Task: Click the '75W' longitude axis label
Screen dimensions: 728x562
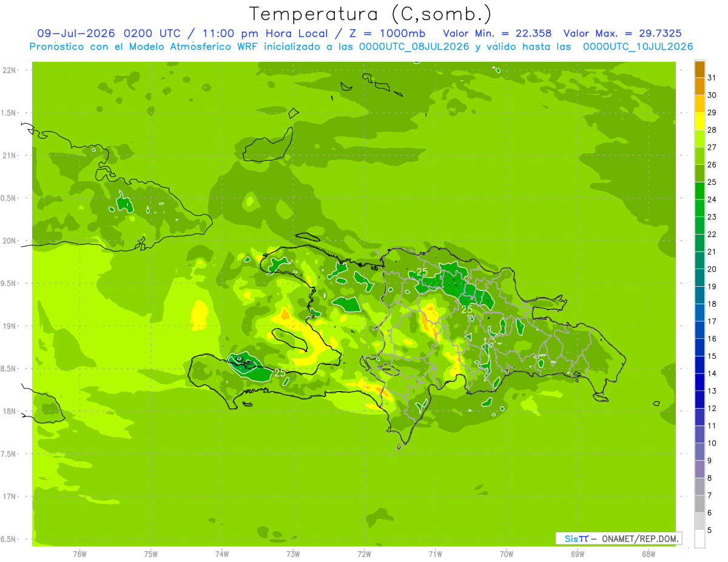Action: pyautogui.click(x=151, y=554)
